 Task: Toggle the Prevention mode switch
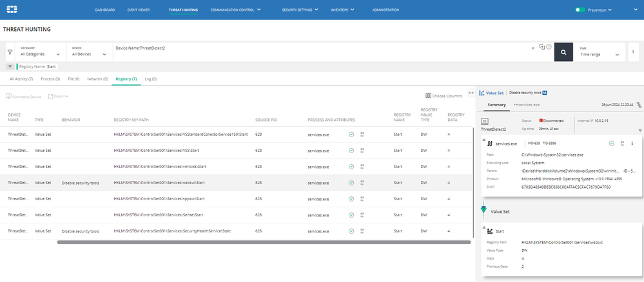click(x=580, y=10)
